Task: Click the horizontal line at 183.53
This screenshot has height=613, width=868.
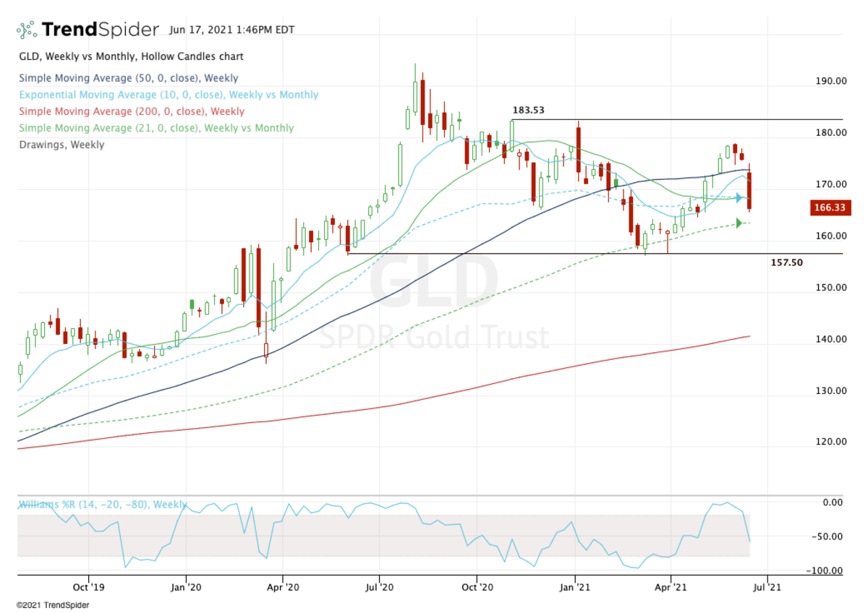Action: click(x=677, y=119)
